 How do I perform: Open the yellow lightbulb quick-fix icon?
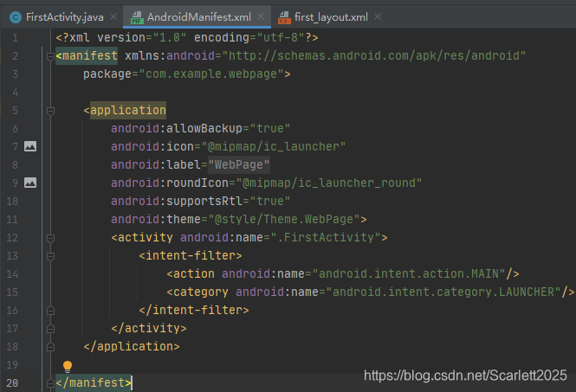[68, 366]
